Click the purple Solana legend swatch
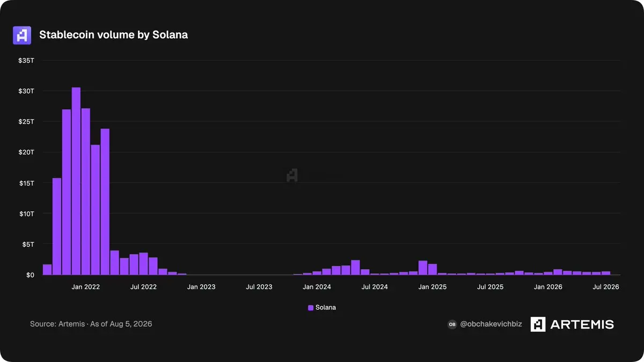Image resolution: width=644 pixels, height=362 pixels. coord(311,308)
